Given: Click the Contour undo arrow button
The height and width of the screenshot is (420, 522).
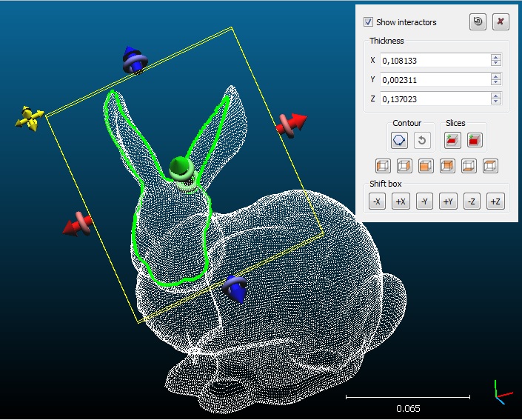Looking at the screenshot, I should (x=422, y=140).
